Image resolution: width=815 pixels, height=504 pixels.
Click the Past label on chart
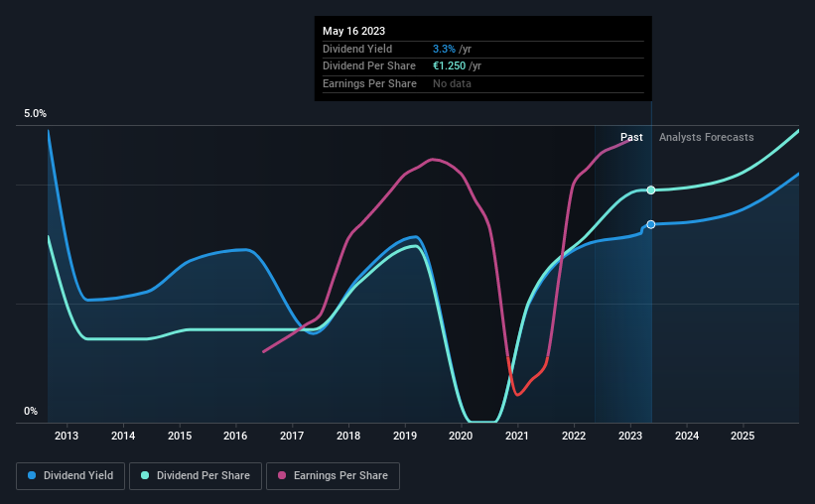631,137
